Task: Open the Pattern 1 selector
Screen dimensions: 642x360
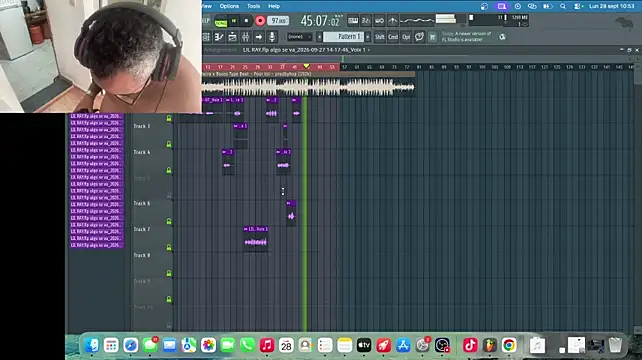Action: point(344,37)
